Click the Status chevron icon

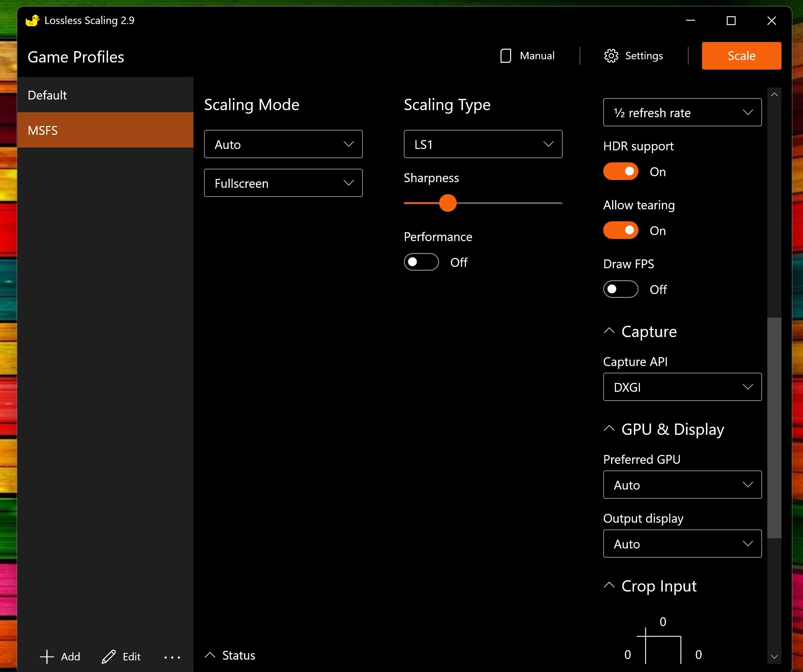click(x=210, y=655)
